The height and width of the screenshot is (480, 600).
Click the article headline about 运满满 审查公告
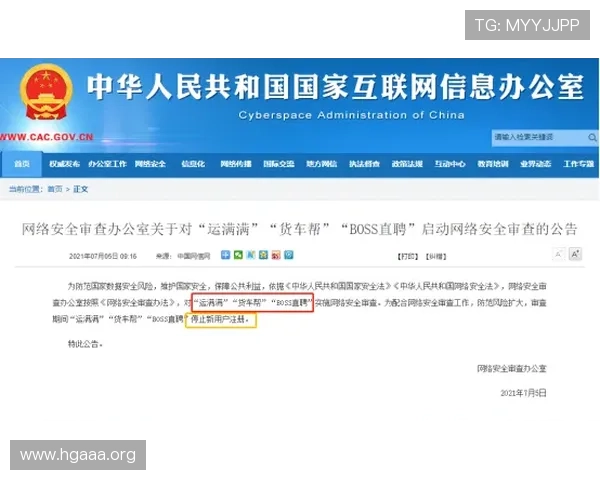coord(299,229)
